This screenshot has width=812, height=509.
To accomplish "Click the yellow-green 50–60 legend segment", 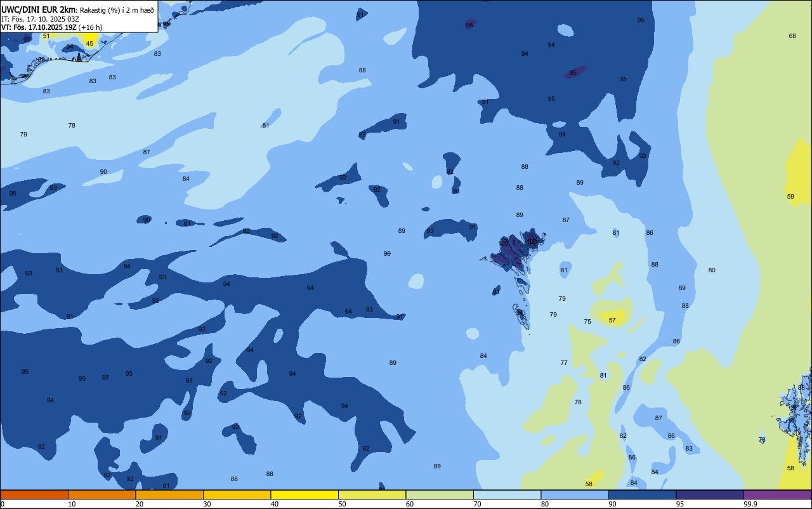I will [x=372, y=494].
